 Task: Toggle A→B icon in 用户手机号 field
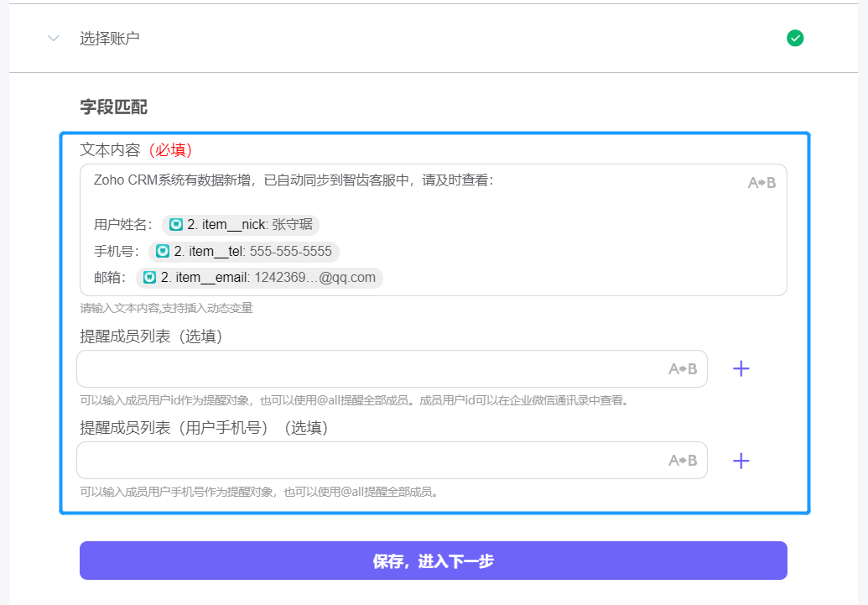683,461
